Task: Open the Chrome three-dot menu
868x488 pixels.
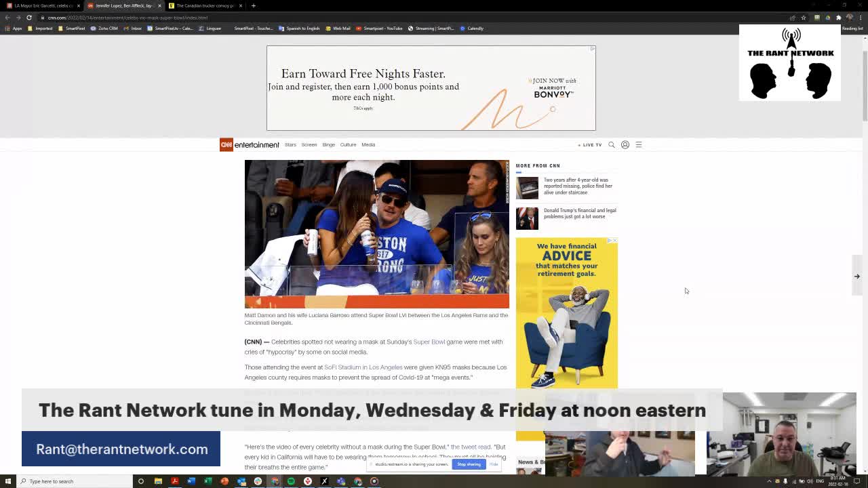Action: click(860, 18)
